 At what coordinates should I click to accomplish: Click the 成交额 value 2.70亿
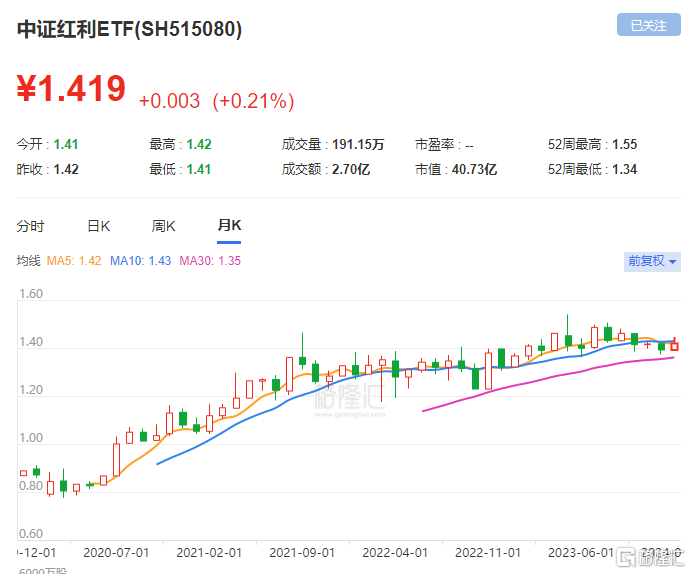click(x=351, y=170)
